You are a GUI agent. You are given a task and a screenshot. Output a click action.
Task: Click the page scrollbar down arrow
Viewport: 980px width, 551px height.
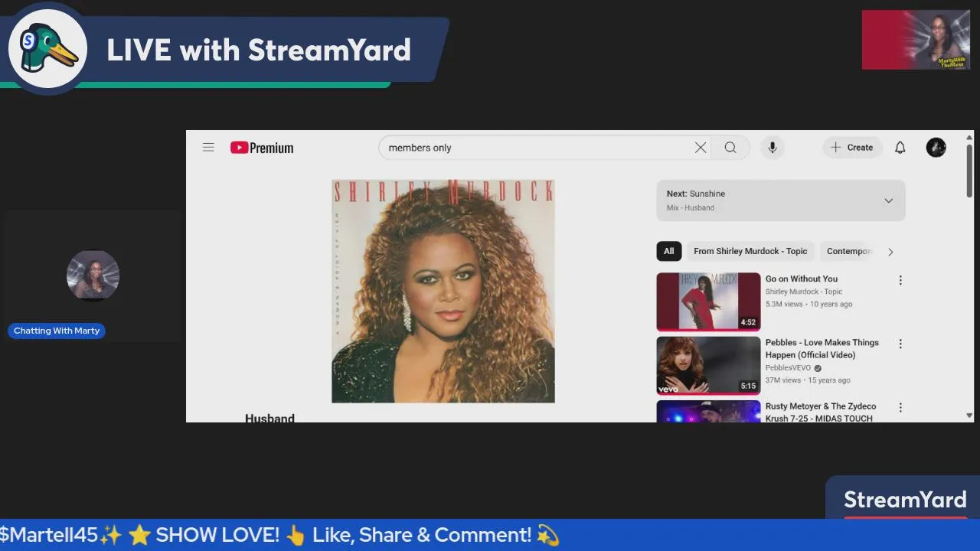click(x=969, y=416)
